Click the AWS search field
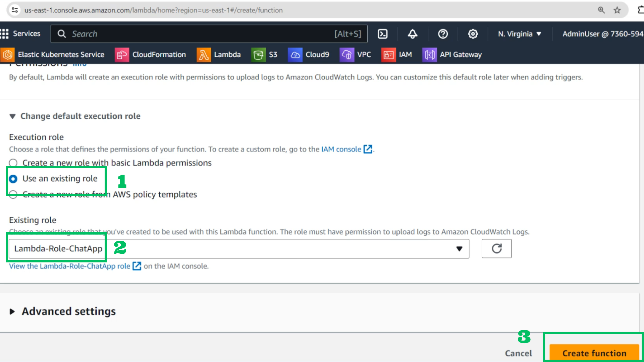The image size is (644, 362). pyautogui.click(x=209, y=34)
